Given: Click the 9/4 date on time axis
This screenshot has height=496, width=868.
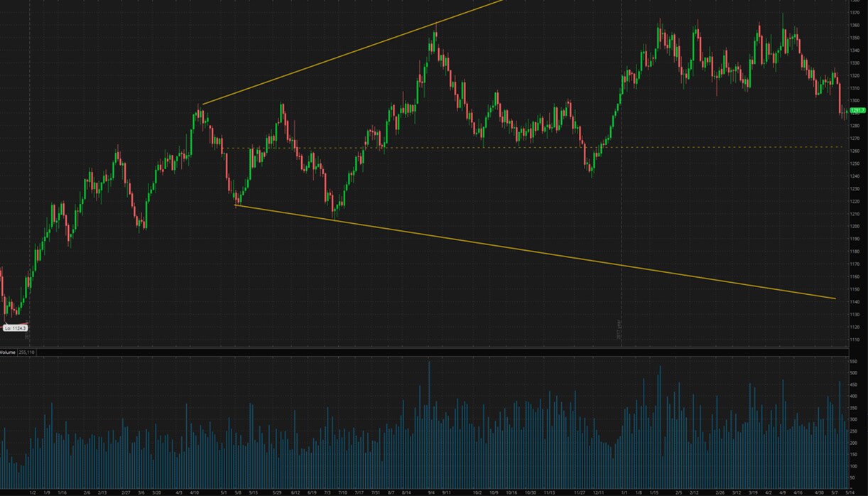Looking at the screenshot, I should click(431, 492).
